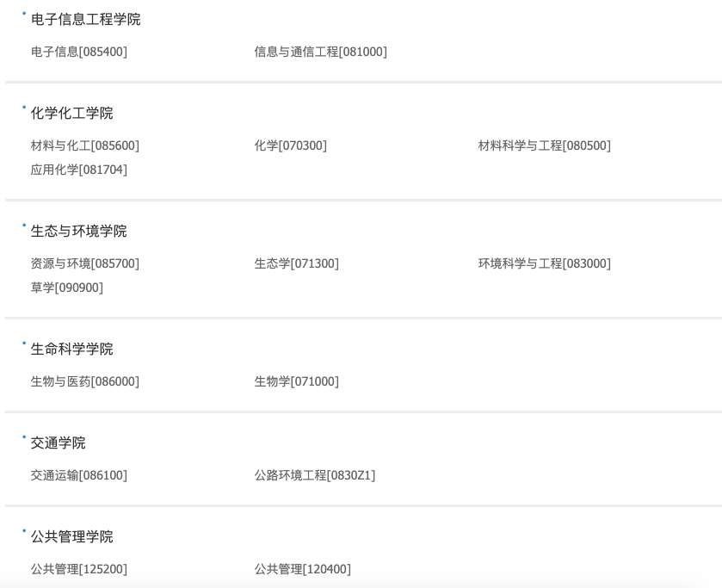Image resolution: width=722 pixels, height=588 pixels.
Task: Click 材料科学与工程[080500] link
Action: pos(544,145)
